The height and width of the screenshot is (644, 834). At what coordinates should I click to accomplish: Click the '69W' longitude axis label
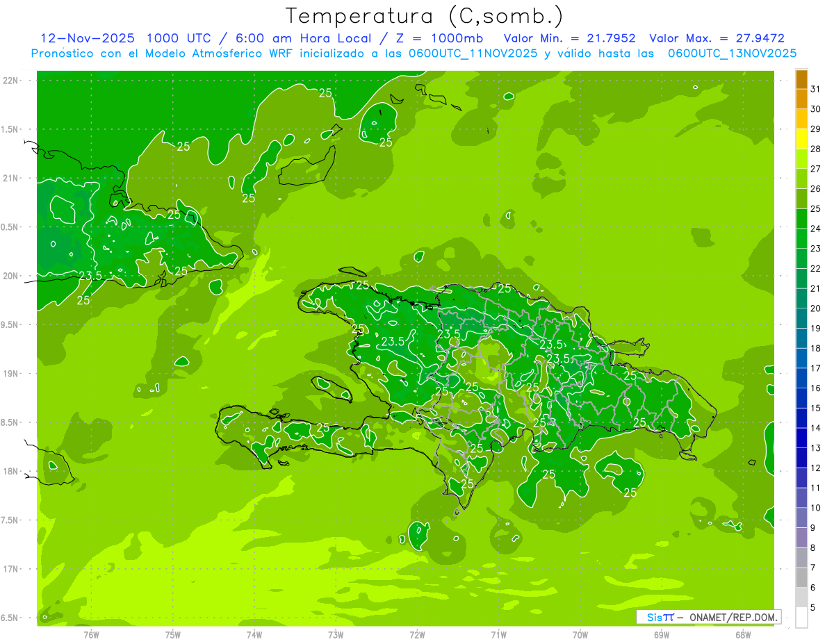coord(662,634)
